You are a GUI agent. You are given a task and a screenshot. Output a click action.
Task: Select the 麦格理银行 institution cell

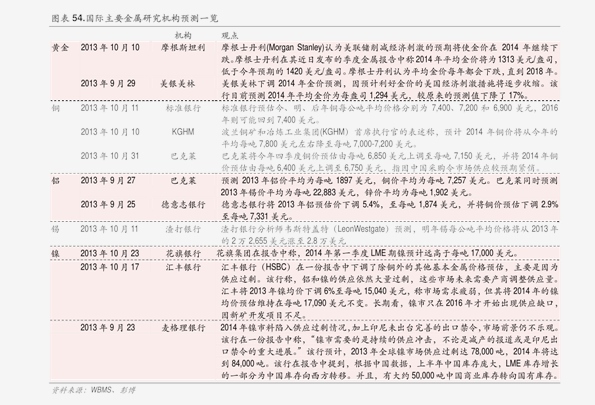tap(183, 328)
